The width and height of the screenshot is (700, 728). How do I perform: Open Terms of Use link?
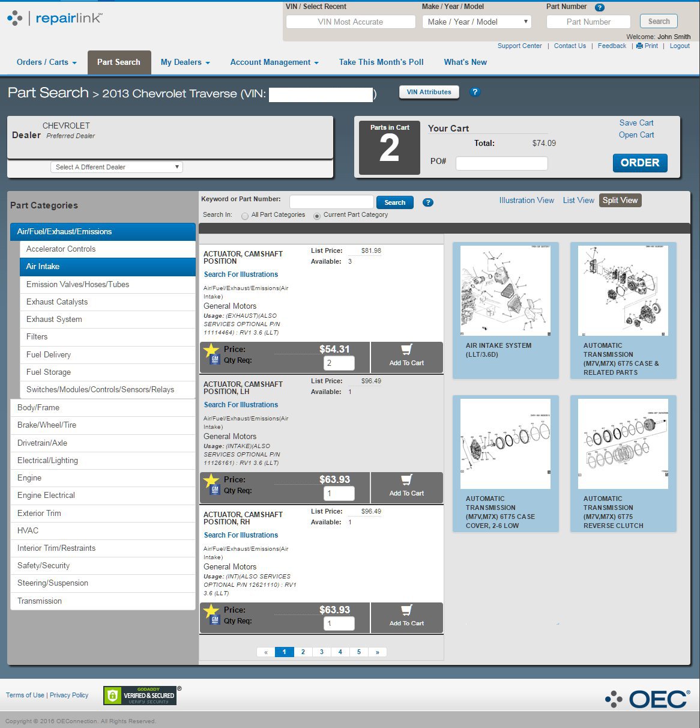(x=25, y=695)
